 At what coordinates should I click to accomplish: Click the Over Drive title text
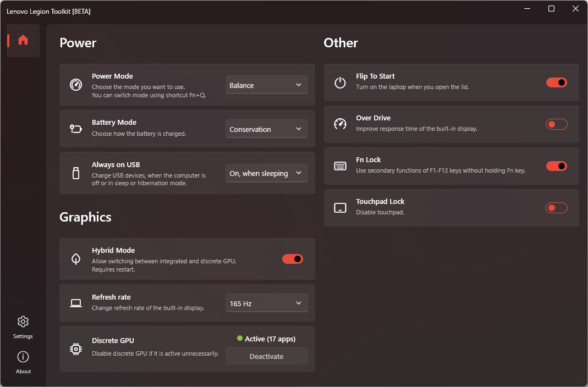373,118
